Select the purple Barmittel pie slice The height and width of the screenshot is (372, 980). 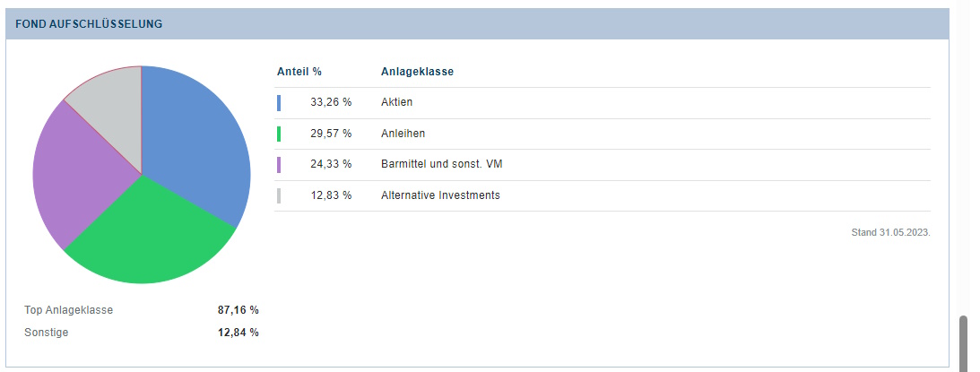(76, 175)
